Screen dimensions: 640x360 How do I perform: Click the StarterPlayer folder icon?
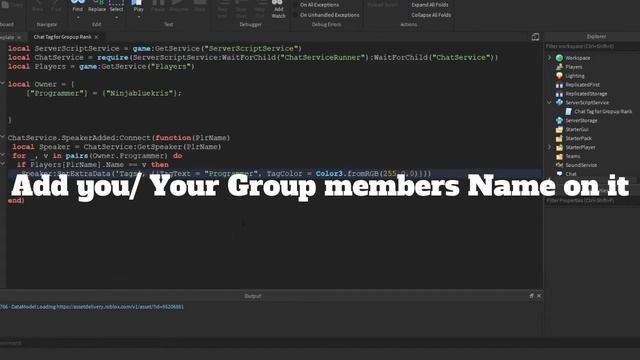point(559,147)
